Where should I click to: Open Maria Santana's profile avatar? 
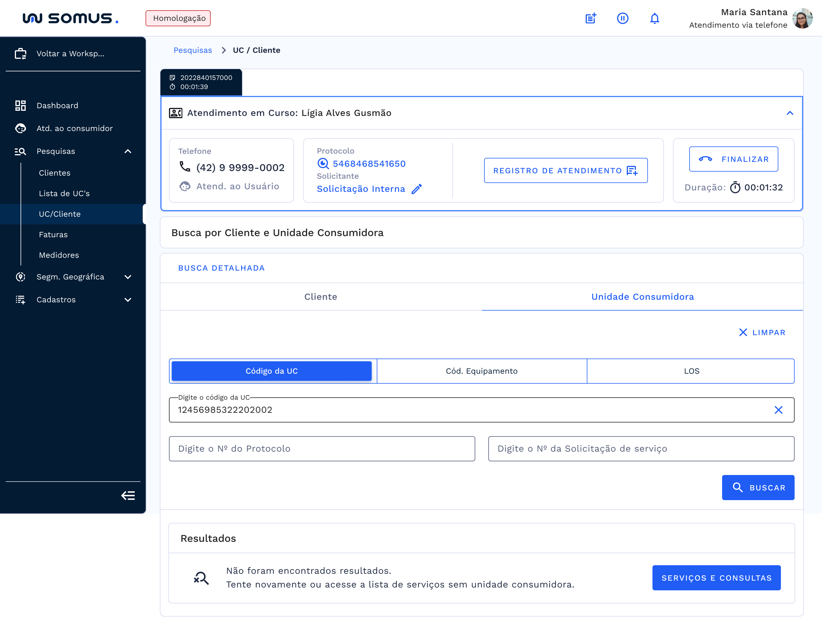(802, 18)
